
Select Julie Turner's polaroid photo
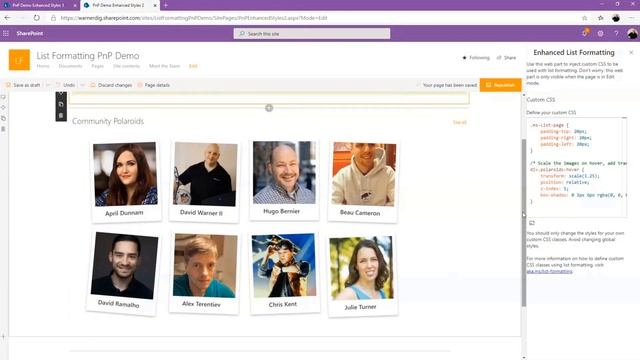pyautogui.click(x=361, y=268)
